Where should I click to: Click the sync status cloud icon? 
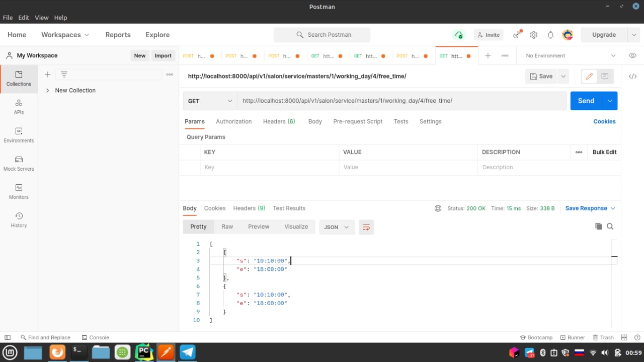pyautogui.click(x=458, y=35)
